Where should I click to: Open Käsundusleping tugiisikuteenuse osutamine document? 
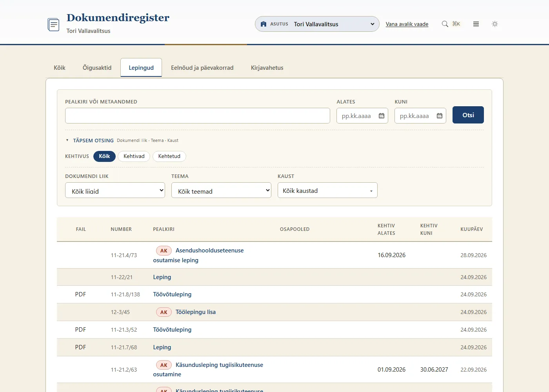[208, 370]
